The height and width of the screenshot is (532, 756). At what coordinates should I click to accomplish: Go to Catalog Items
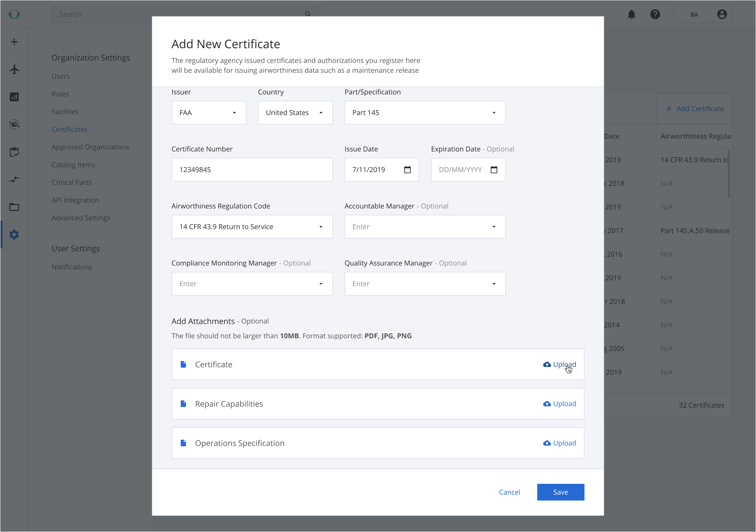tap(73, 165)
